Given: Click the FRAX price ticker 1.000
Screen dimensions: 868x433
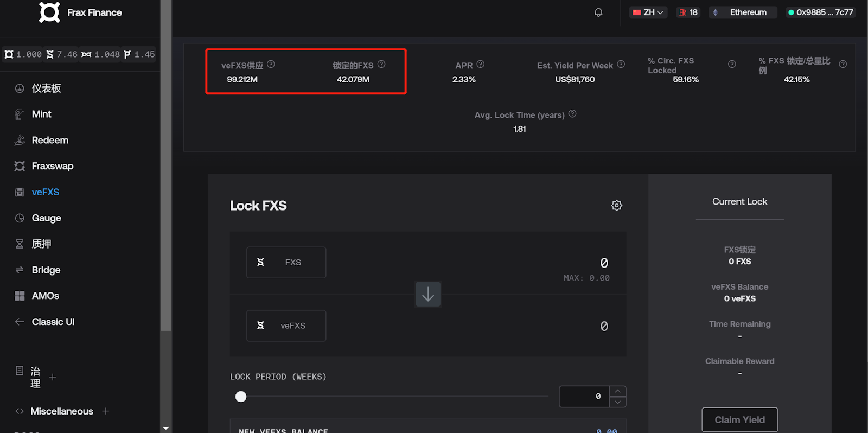Looking at the screenshot, I should click(x=23, y=54).
